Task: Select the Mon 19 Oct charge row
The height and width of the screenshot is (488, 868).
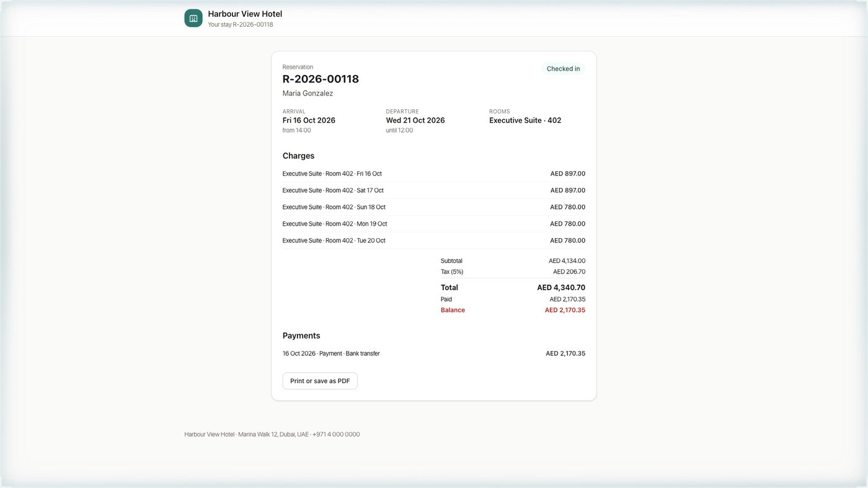Action: coord(434,224)
